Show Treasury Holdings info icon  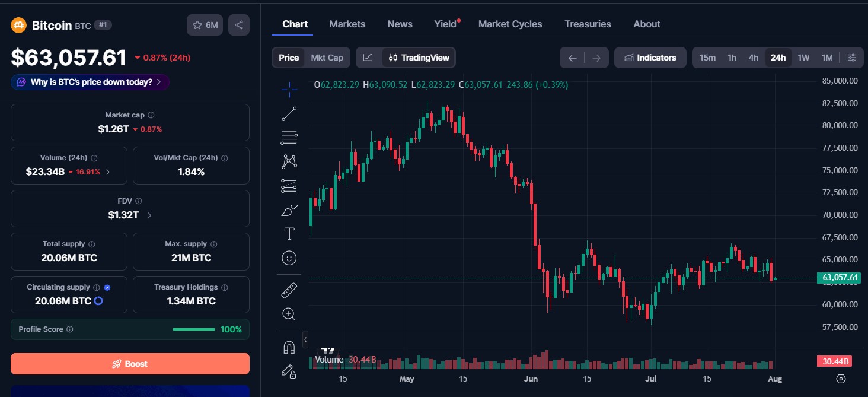[x=224, y=287]
